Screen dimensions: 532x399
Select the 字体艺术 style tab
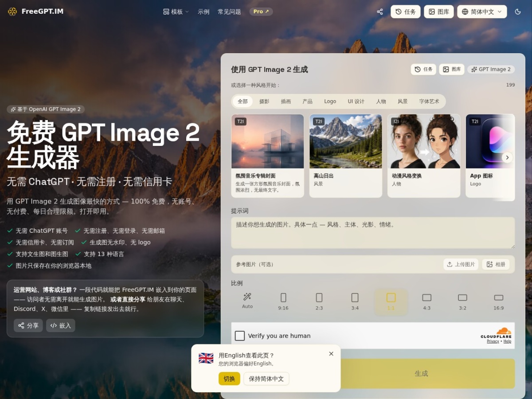tap(429, 102)
